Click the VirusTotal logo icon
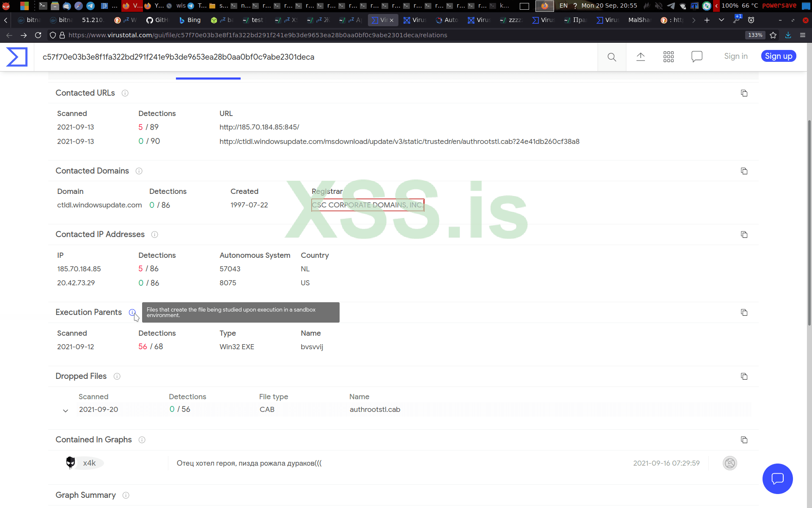This screenshot has width=812, height=508. [17, 57]
